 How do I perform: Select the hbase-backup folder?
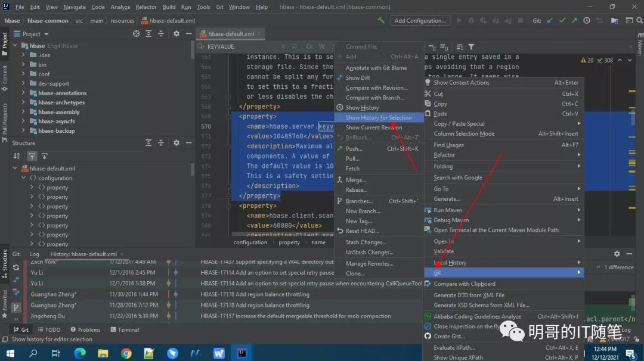coord(56,130)
